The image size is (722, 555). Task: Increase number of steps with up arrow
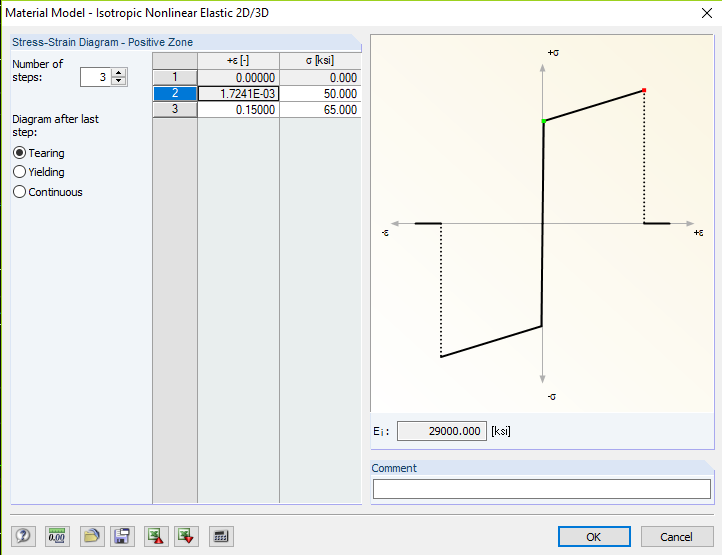click(x=119, y=73)
